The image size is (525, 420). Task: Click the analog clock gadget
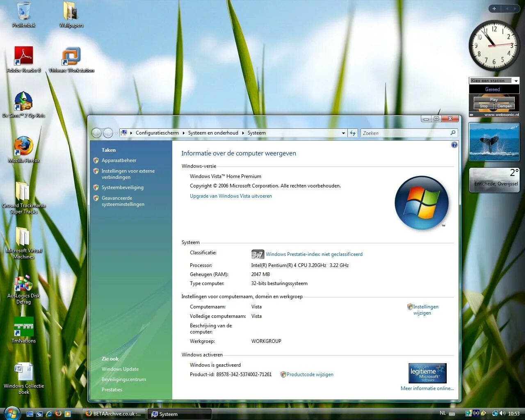coord(494,46)
